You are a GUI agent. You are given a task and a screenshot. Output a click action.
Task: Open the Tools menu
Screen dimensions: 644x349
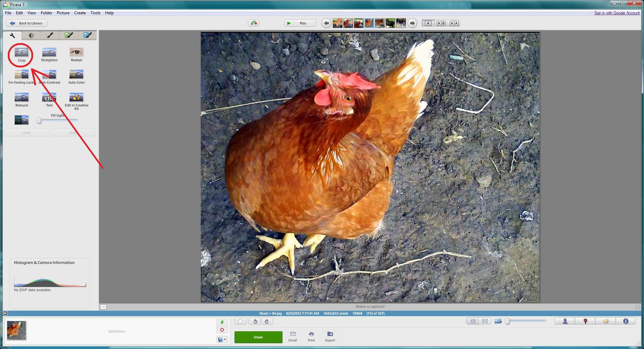[95, 13]
